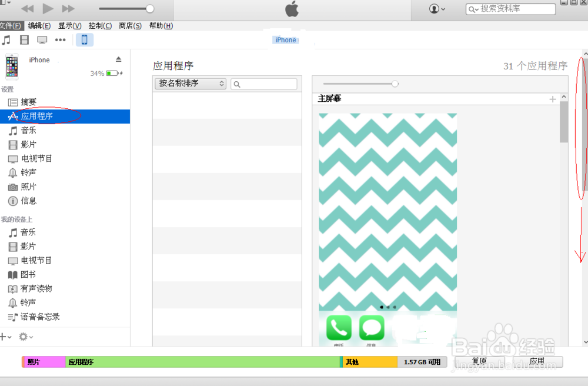Start playback with the Play button
Image resolution: width=588 pixels, height=386 pixels.
tap(48, 8)
